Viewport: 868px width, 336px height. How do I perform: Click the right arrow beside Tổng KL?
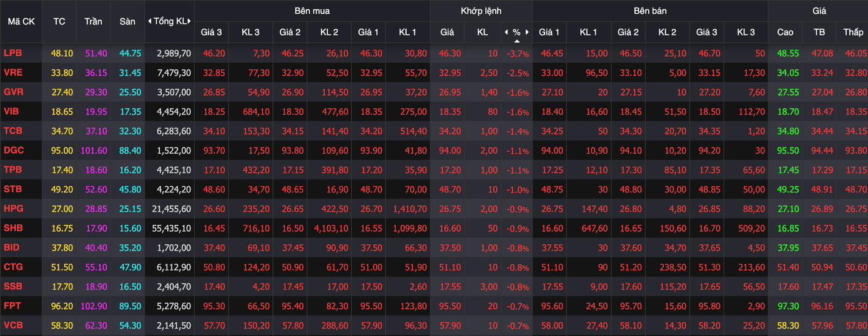(x=189, y=21)
